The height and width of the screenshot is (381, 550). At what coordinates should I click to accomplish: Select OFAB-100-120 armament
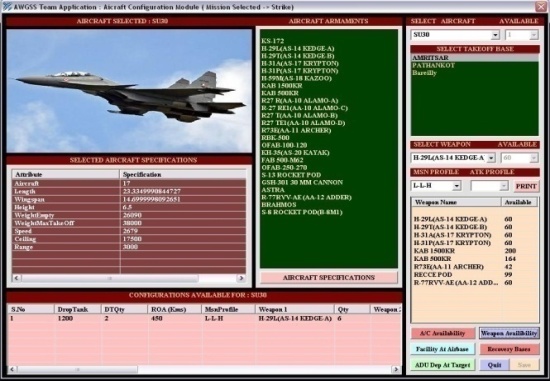[284, 145]
